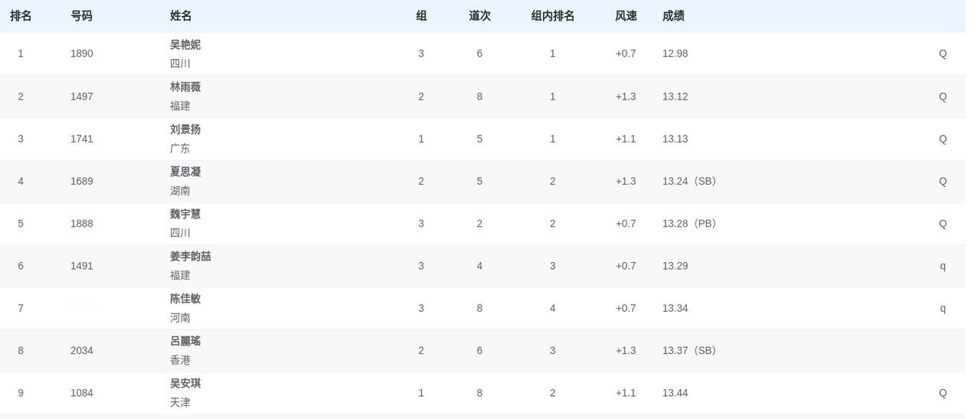Click the 13.28 (PB) result
The image size is (980, 419).
point(689,224)
